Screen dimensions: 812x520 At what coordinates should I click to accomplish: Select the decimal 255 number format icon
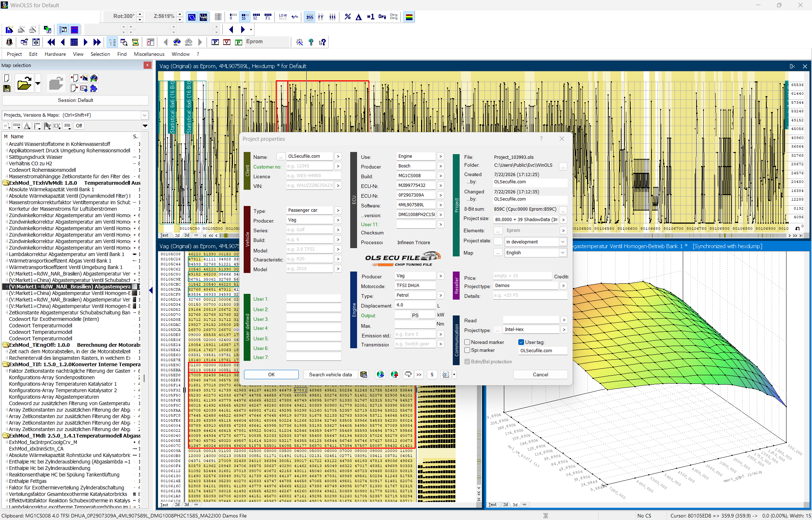pyautogui.click(x=310, y=17)
